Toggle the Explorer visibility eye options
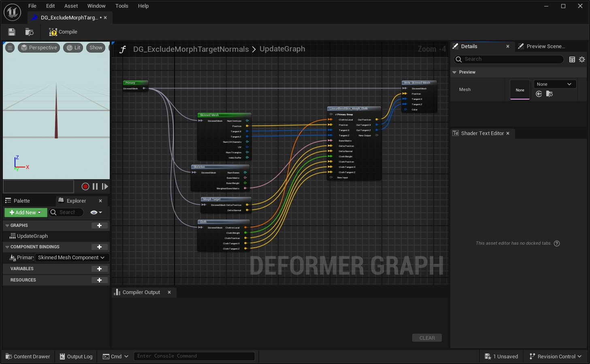Screen dimensions: 590x364 pos(96,212)
